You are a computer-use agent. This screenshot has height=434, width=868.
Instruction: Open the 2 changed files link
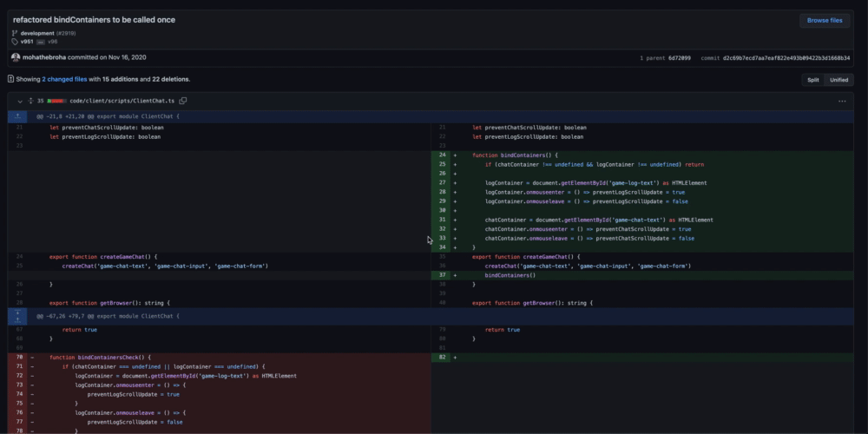point(64,79)
